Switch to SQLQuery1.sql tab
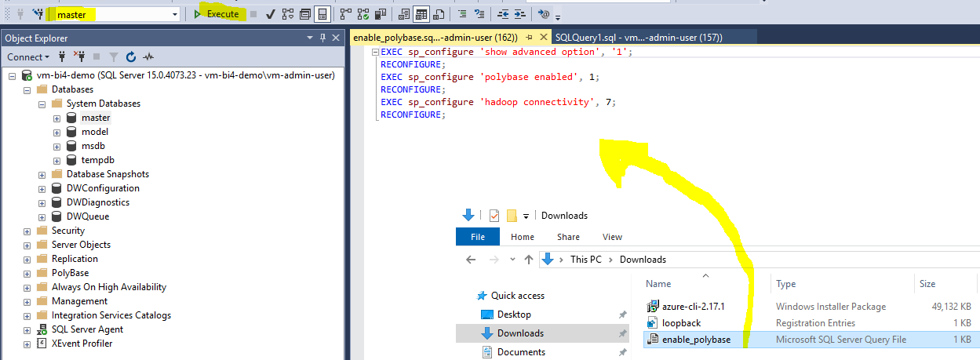Viewport: 980px width, 360px height. pyautogui.click(x=638, y=38)
